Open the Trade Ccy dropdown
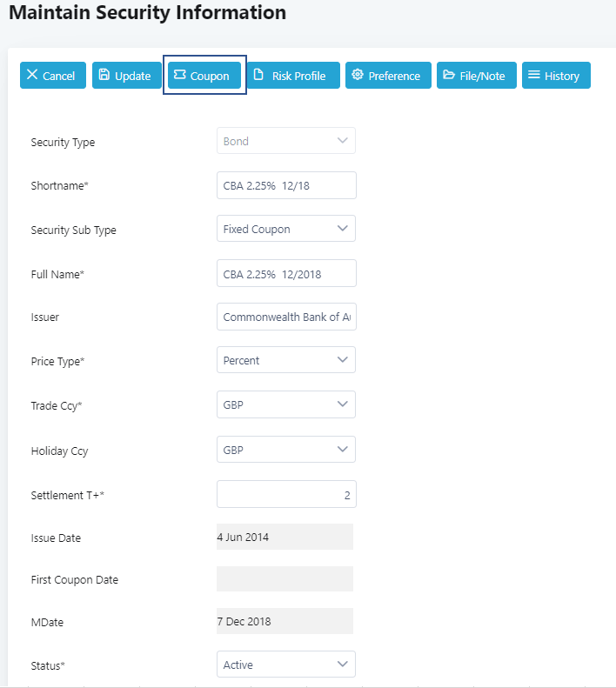Screen dimensions: 616x688 pos(285,404)
